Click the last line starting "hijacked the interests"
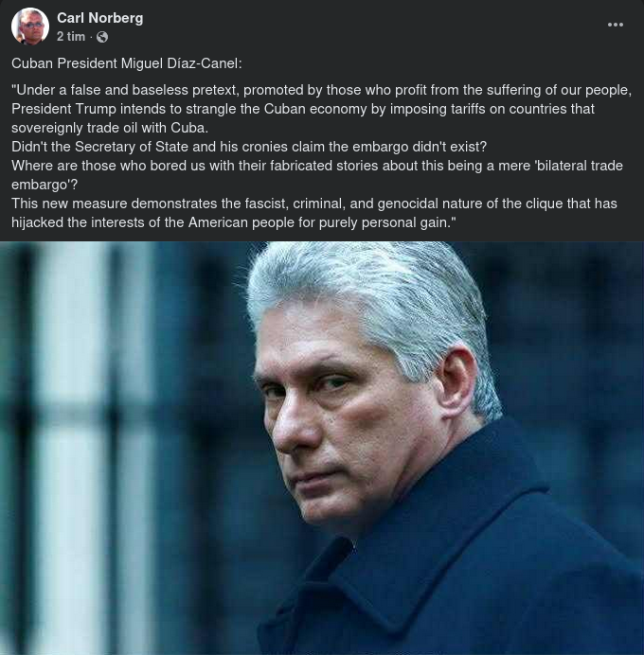644x655 pixels. (234, 222)
